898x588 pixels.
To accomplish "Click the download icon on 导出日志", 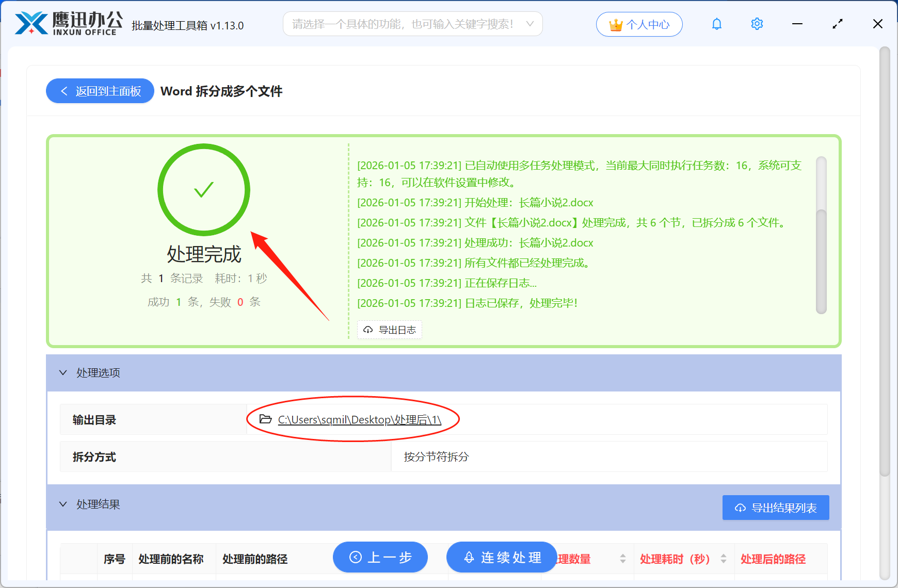I will pyautogui.click(x=367, y=330).
